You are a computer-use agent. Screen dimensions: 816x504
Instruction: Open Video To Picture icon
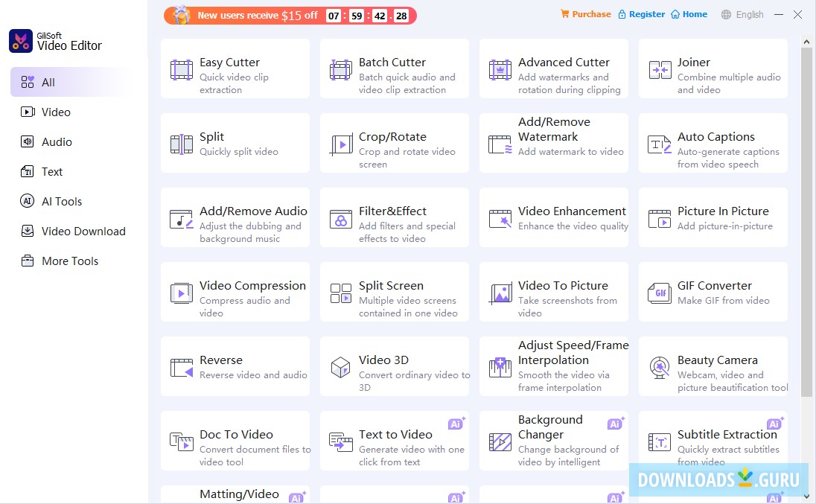pyautogui.click(x=500, y=293)
